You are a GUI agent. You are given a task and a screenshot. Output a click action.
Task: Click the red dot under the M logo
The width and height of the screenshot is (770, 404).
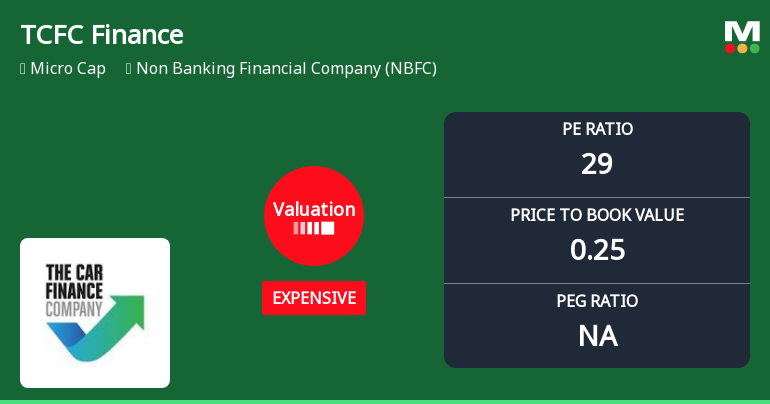pyautogui.click(x=730, y=48)
